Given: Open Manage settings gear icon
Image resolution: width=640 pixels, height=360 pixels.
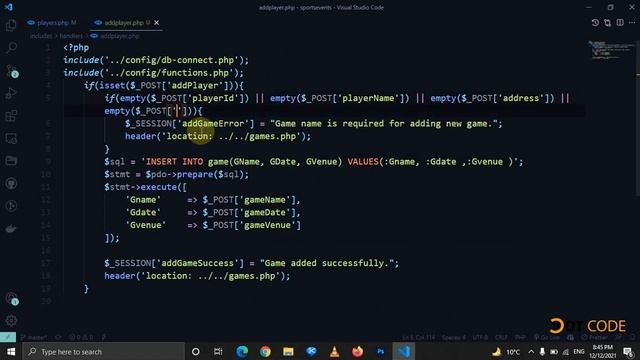Looking at the screenshot, I should [11, 320].
